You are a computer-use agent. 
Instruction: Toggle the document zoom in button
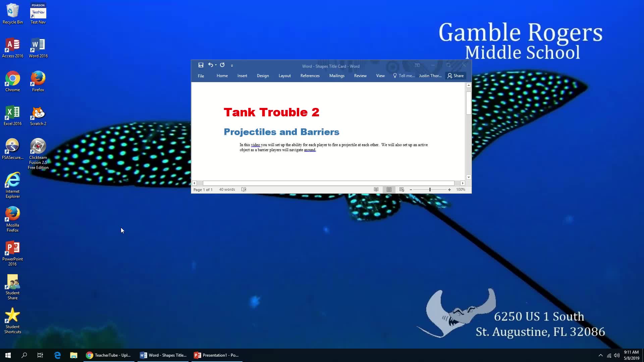click(449, 189)
